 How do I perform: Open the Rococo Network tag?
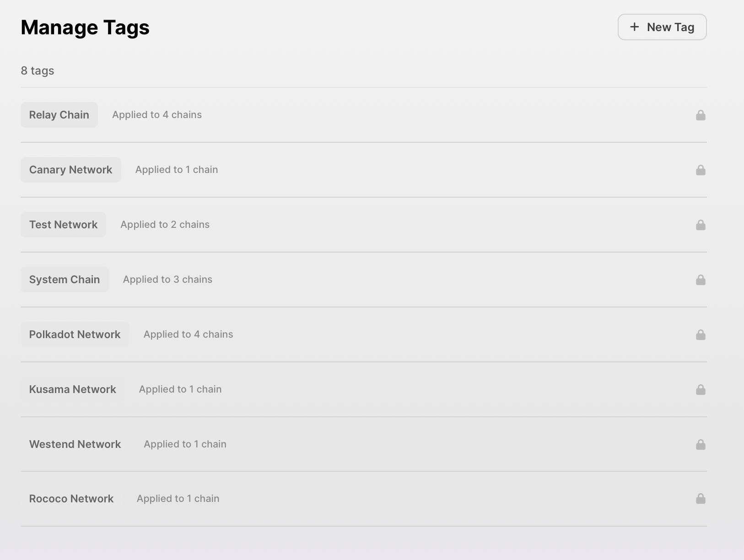coord(71,499)
